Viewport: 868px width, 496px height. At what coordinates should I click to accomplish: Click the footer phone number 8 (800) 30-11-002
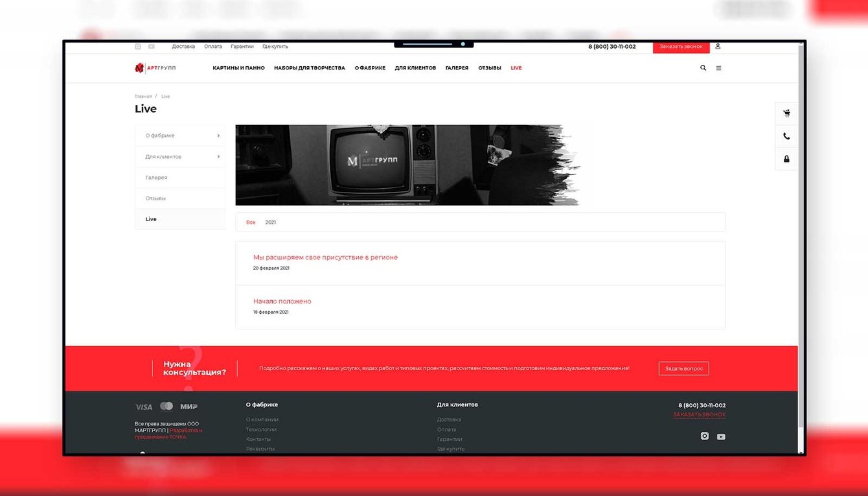[702, 405]
